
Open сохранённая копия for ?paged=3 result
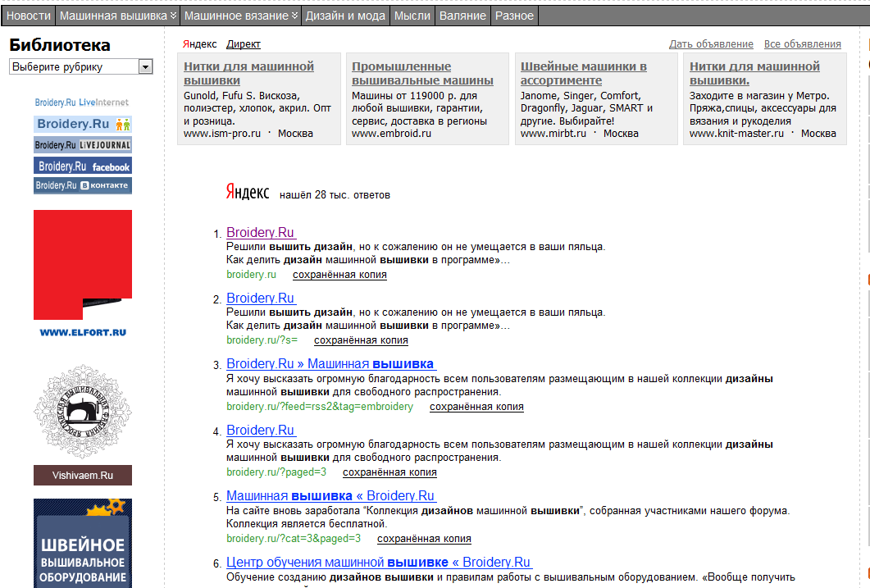coord(389,472)
